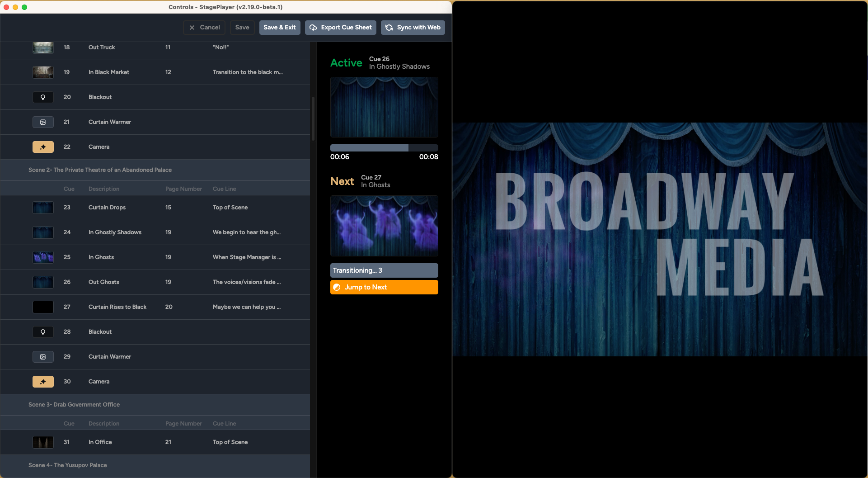Select Scene 2 Private Theatre header
Image resolution: width=868 pixels, height=478 pixels.
[x=155, y=170]
